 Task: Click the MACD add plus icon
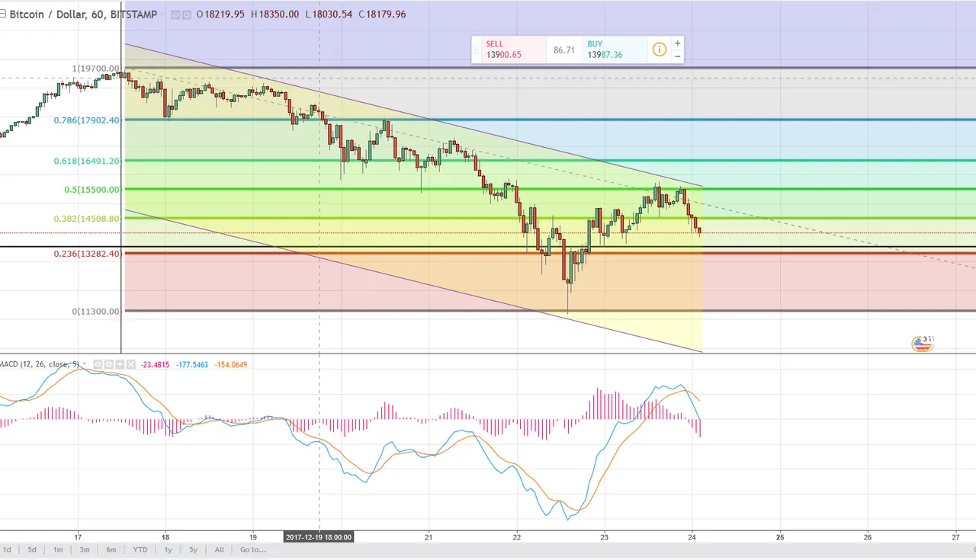point(120,364)
